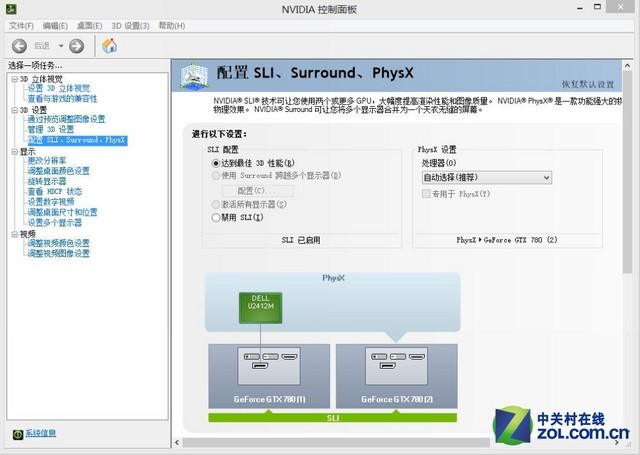
Task: Click PhysX GeForce GTX 780 (2) status text
Action: pyautogui.click(x=507, y=240)
